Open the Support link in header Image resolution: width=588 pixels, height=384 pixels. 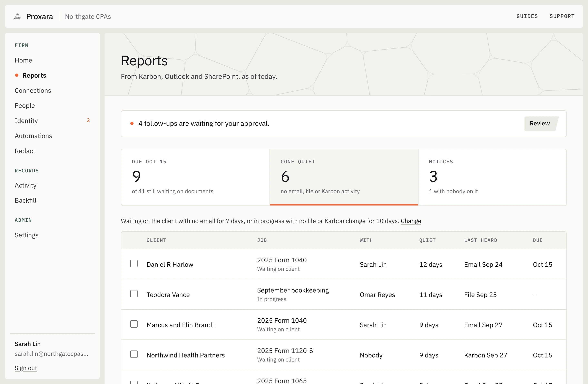[x=562, y=16]
